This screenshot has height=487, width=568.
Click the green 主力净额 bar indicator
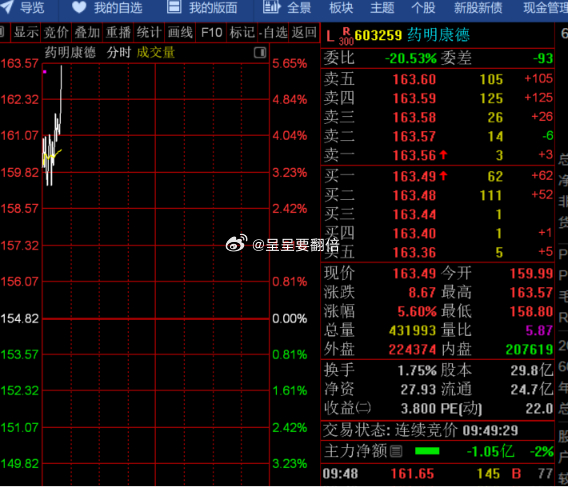[427, 451]
